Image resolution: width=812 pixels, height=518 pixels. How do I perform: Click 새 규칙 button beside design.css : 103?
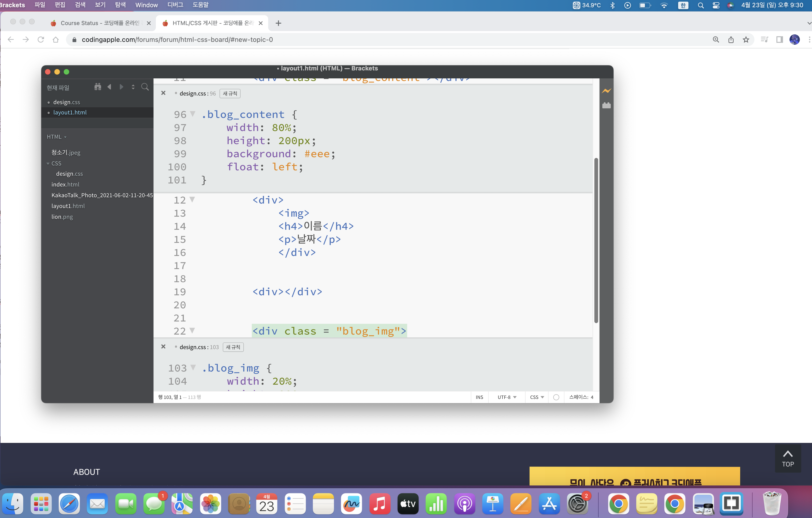[x=233, y=347]
